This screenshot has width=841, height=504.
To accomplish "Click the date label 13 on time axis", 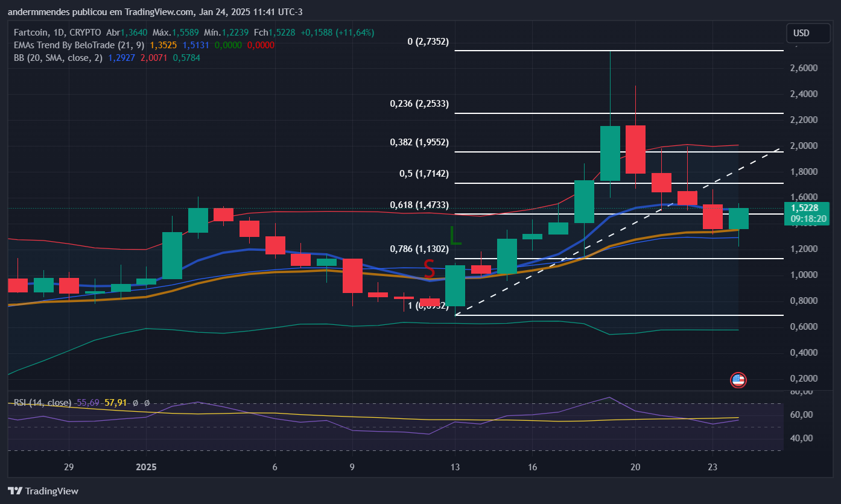I will [455, 467].
